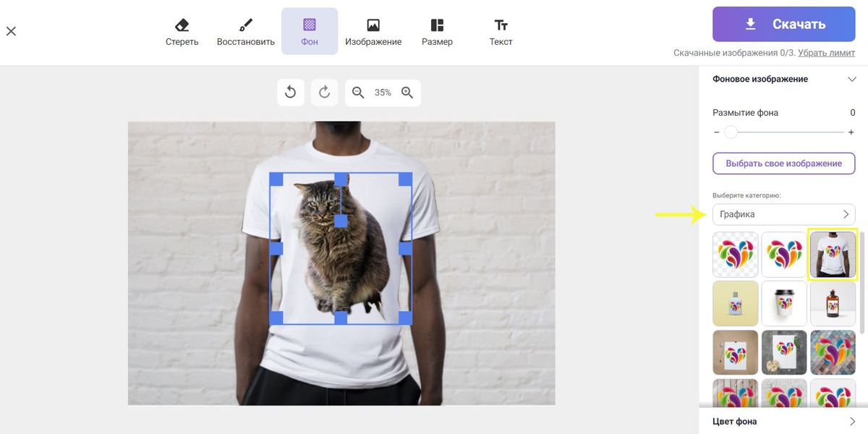The height and width of the screenshot is (434, 868).
Task: Zoom out with the minus magnifier
Action: [358, 93]
